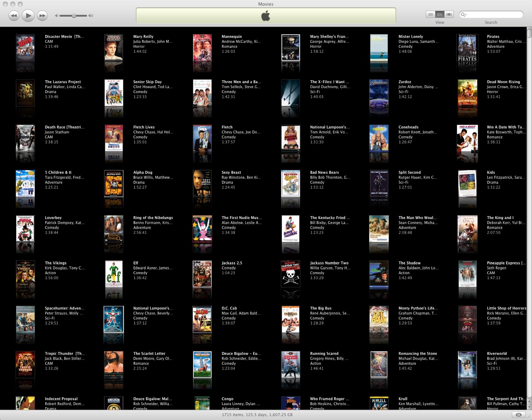
Task: Click the play button
Action: coord(28,16)
